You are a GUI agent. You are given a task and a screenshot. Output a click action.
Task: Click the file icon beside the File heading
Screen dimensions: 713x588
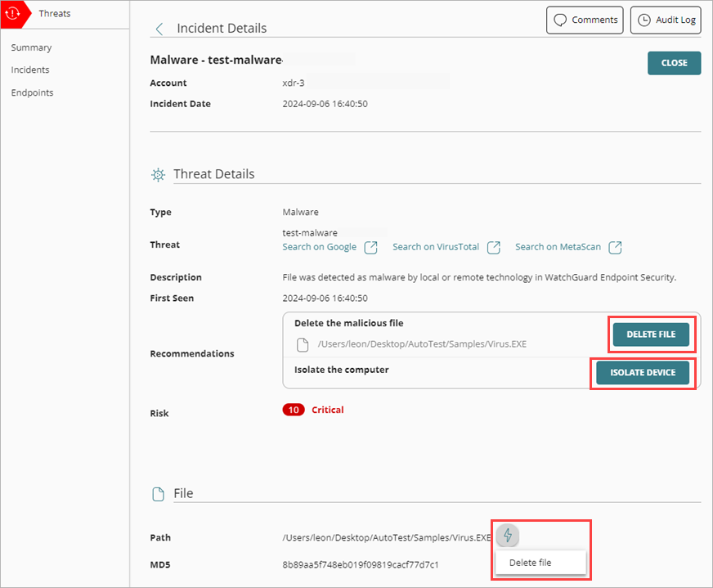(158, 493)
